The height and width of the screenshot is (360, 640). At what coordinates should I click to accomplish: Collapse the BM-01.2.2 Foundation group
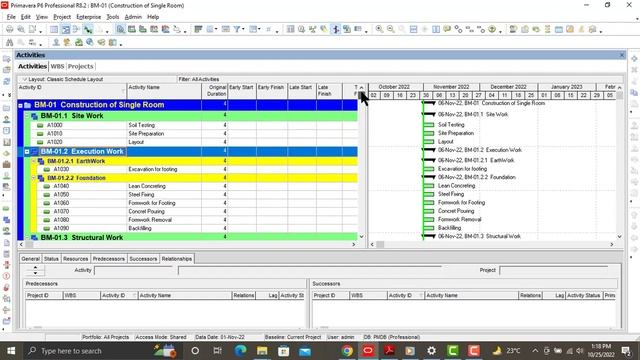point(34,178)
